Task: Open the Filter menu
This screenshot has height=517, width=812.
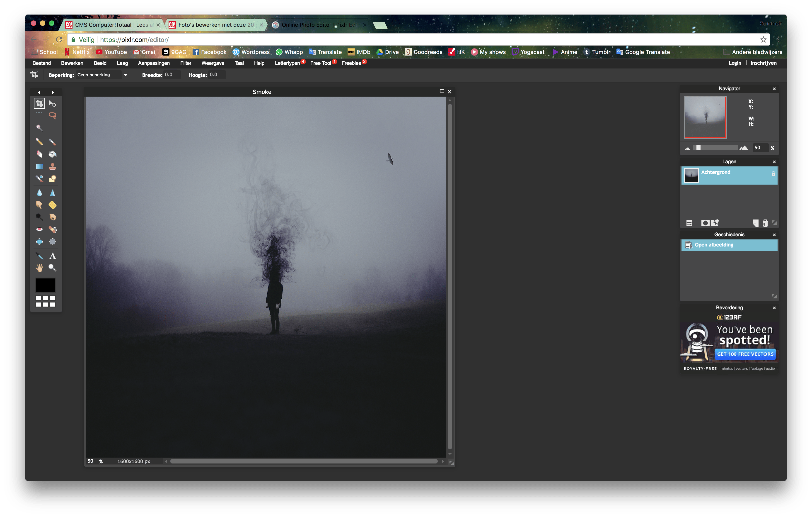Action: click(186, 63)
